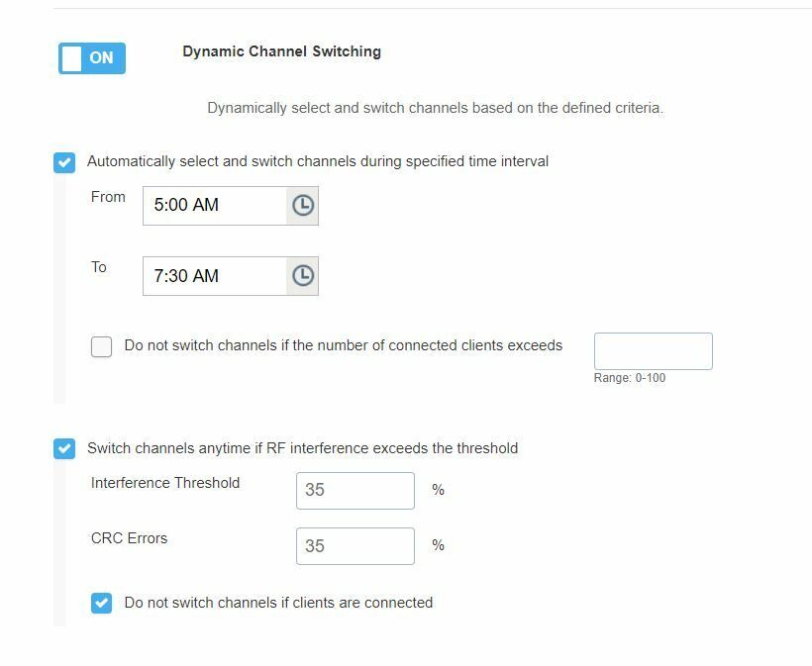
Task: Open the clock picker for To time
Action: point(303,276)
